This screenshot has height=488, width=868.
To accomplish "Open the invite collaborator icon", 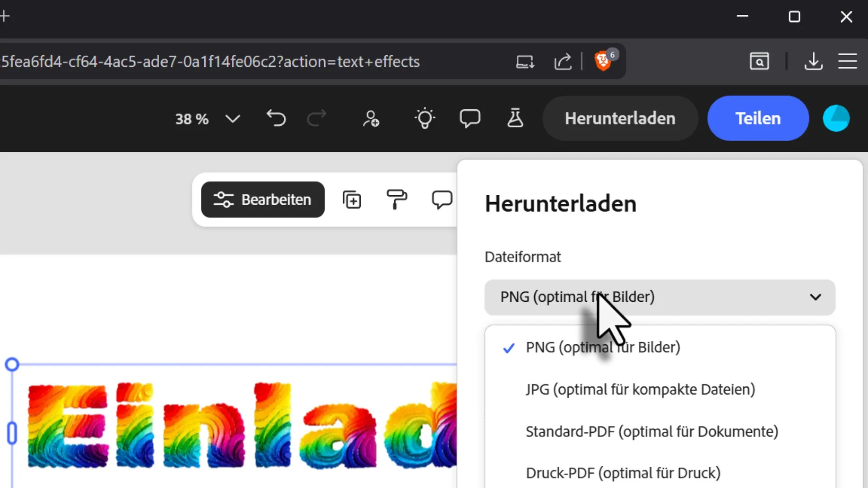I will 371,118.
